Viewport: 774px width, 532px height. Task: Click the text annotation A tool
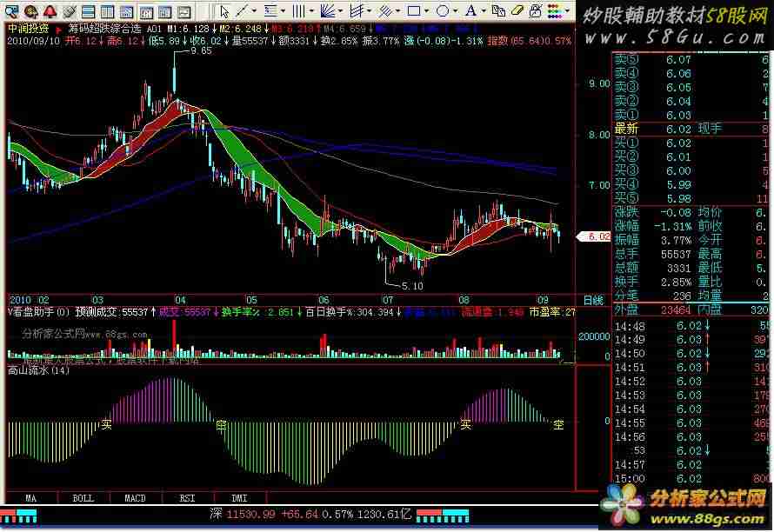(470, 11)
